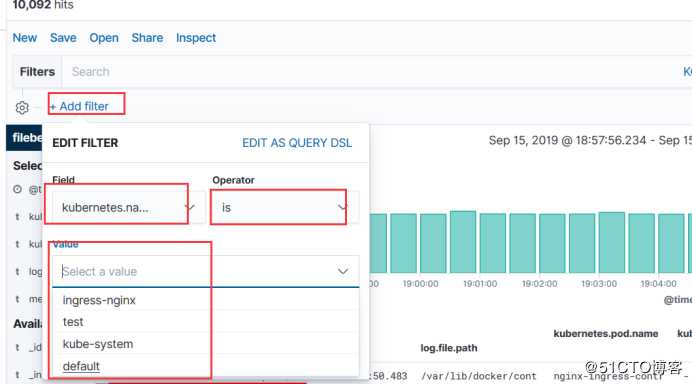
Task: Switch to Edit as Query DSL
Action: (x=297, y=143)
